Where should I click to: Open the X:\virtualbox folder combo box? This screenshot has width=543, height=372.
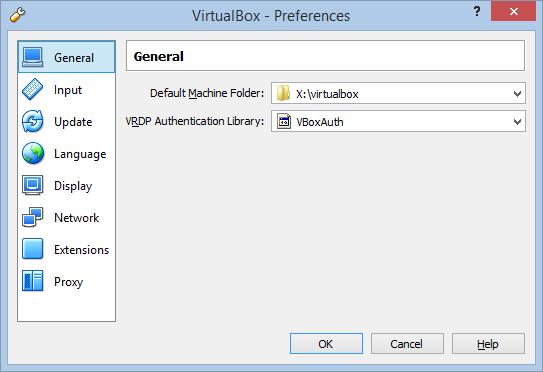click(398, 93)
